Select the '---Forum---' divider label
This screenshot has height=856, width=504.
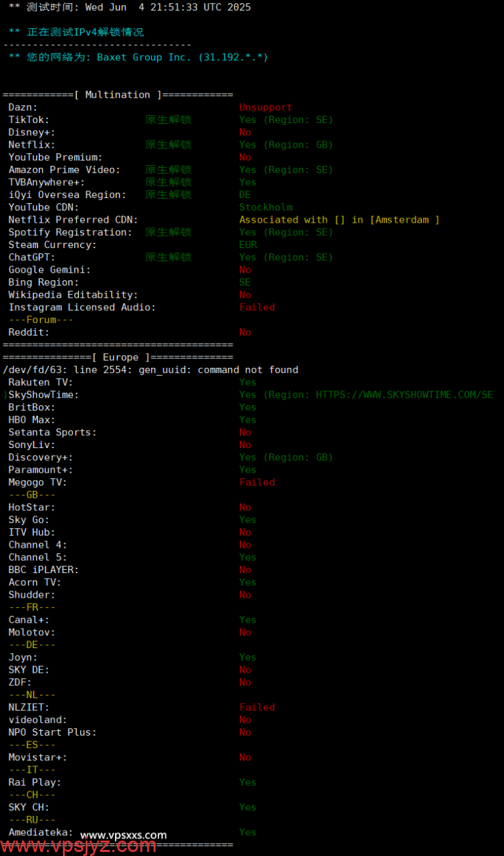(41, 320)
